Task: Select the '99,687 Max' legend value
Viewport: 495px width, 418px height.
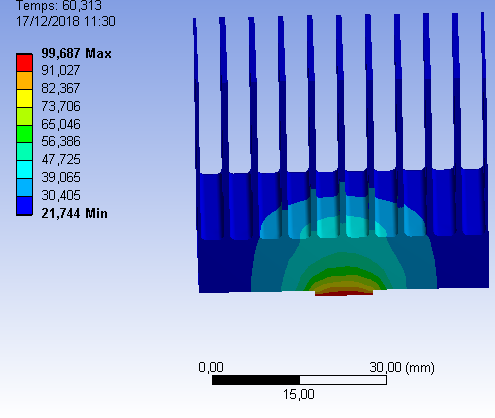Action: click(x=76, y=53)
